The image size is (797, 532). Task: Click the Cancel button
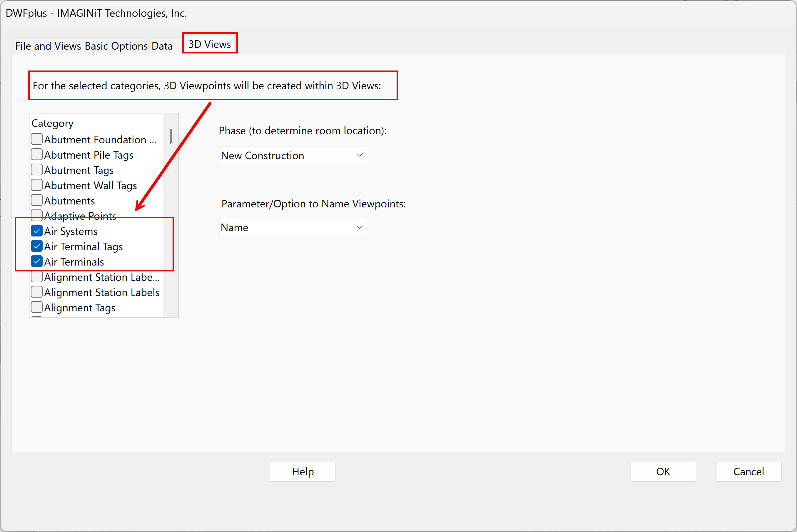[x=749, y=471]
